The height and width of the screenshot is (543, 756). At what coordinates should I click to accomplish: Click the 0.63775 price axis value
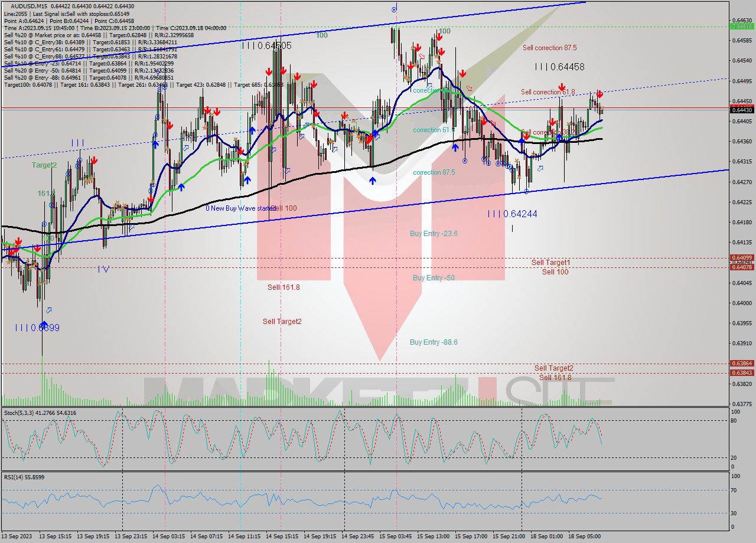(x=742, y=404)
